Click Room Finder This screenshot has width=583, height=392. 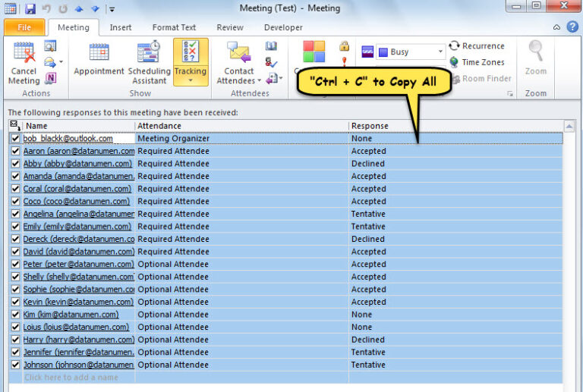(x=482, y=79)
